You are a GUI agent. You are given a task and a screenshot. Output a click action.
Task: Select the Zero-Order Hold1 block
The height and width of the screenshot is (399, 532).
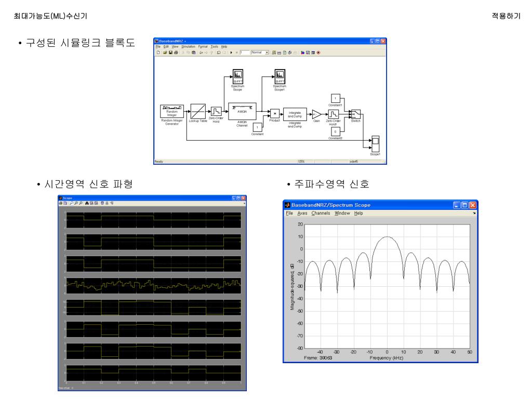(333, 114)
